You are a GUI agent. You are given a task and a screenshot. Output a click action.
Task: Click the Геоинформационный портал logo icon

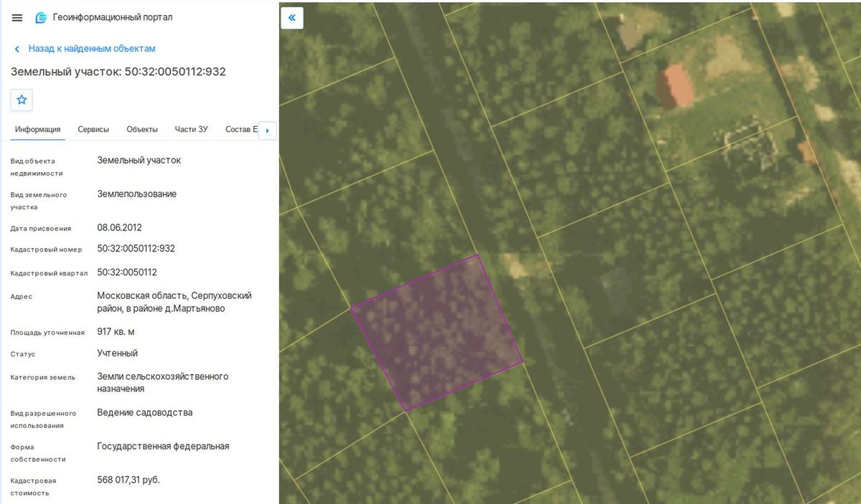[42, 17]
